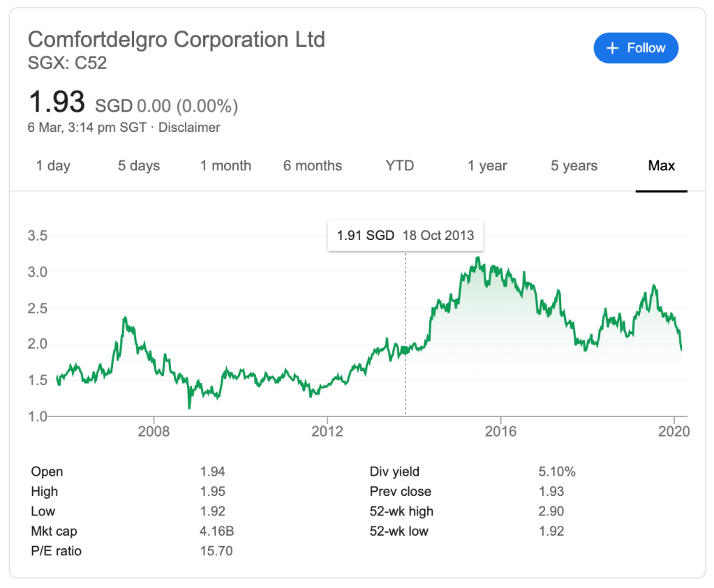This screenshot has width=714, height=588.
Task: Switch to the 5 years tab
Action: pyautogui.click(x=574, y=166)
